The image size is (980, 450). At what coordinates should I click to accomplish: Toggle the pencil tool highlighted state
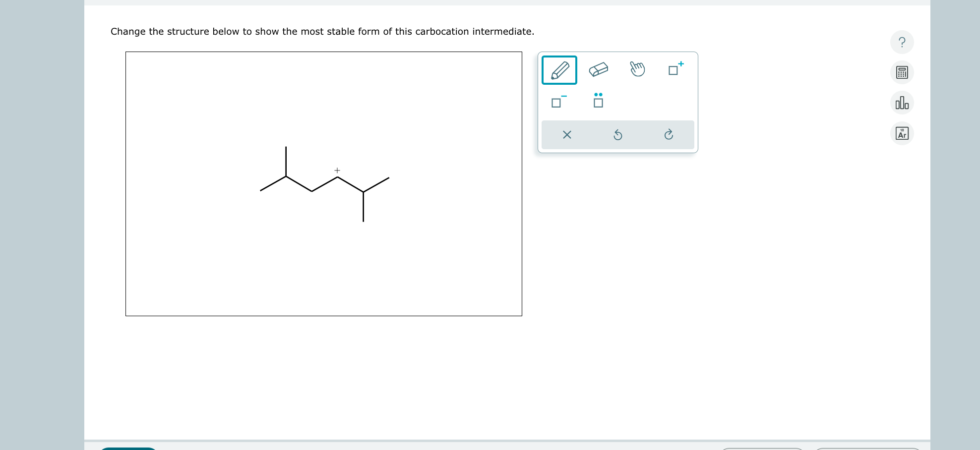[x=559, y=70]
